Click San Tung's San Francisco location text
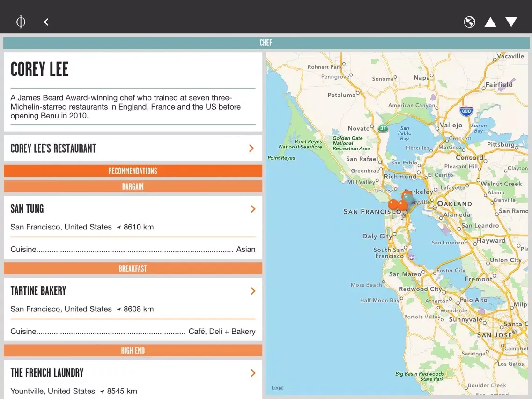The image size is (532, 399). coord(61,227)
